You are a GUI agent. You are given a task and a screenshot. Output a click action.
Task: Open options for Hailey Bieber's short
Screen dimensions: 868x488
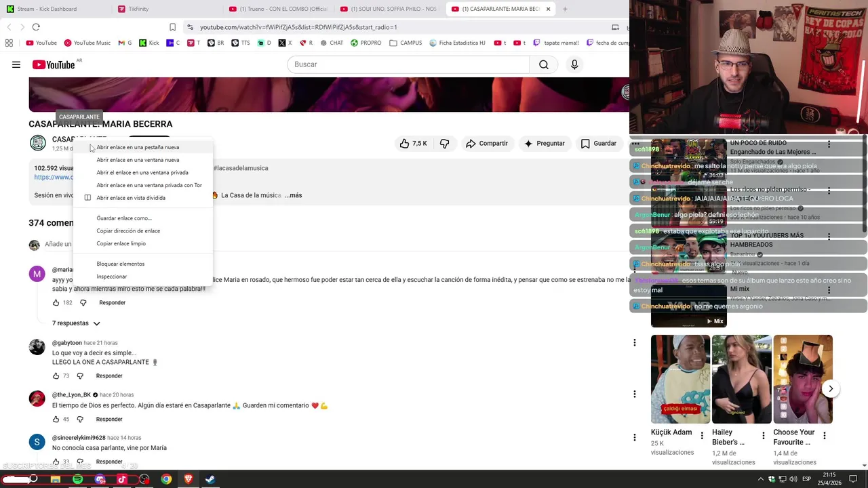click(764, 435)
